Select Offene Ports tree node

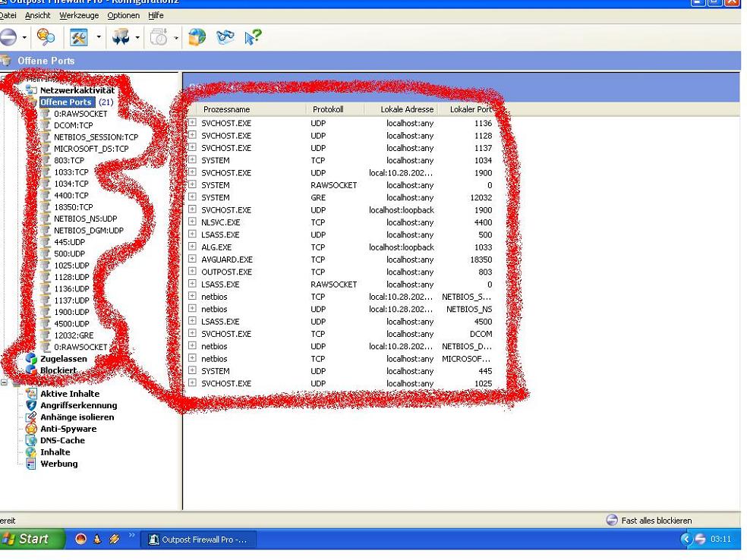click(x=66, y=102)
